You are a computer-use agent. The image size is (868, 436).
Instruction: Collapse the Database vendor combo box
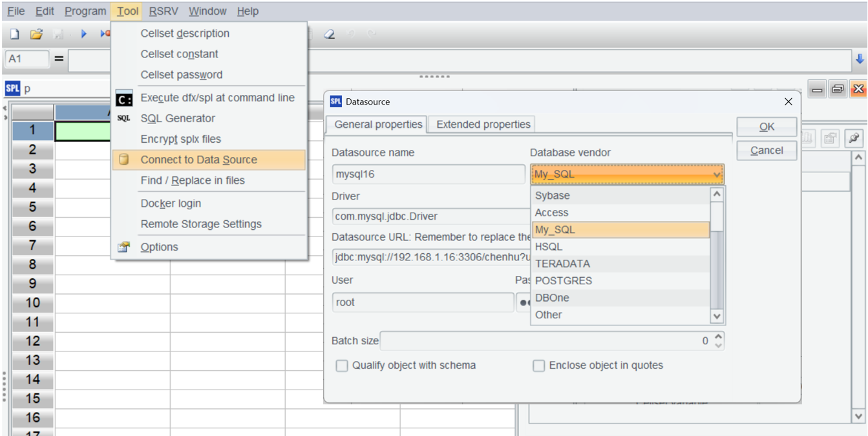716,174
